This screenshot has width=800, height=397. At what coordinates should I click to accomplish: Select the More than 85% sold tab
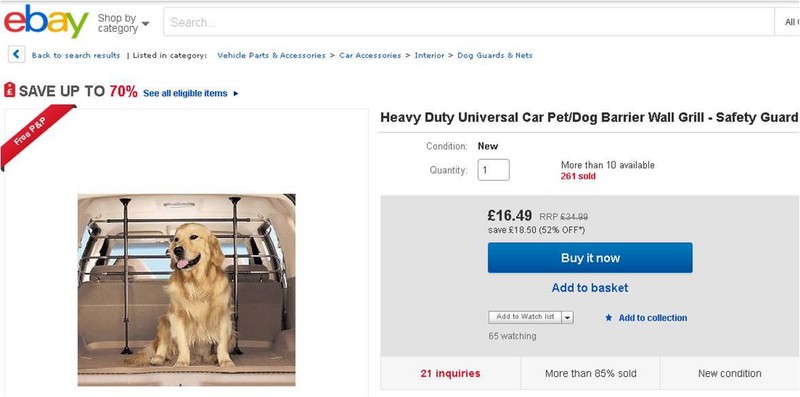point(590,374)
